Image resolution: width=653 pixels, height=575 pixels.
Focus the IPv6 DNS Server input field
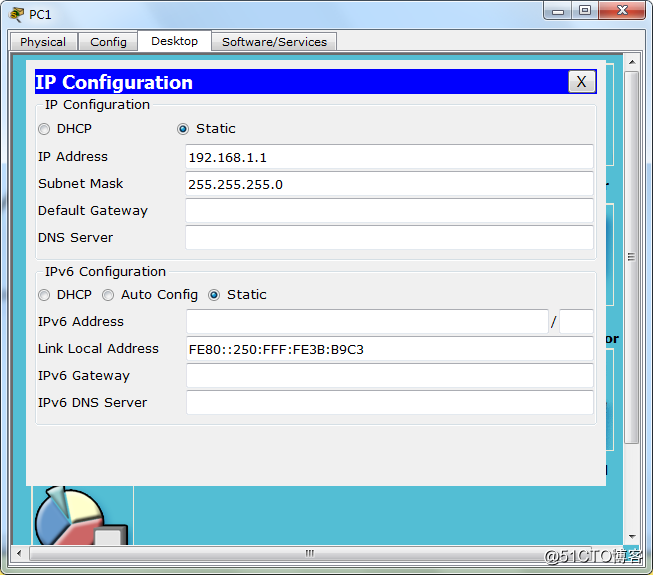pyautogui.click(x=390, y=403)
